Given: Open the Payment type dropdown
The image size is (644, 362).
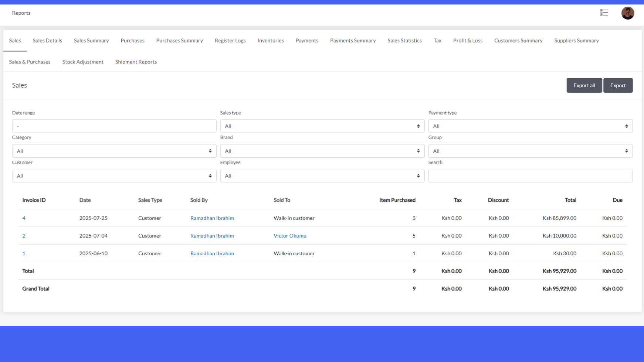Looking at the screenshot, I should click(x=530, y=126).
